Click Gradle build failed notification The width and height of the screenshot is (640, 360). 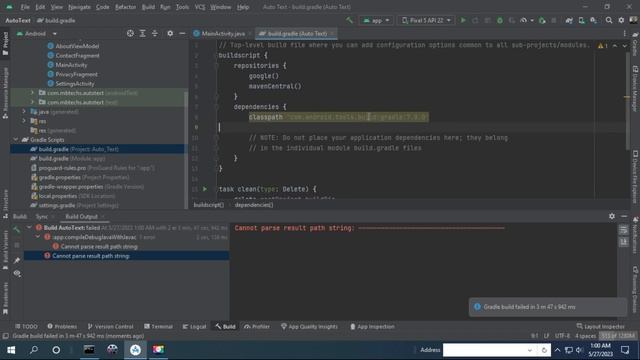547,307
